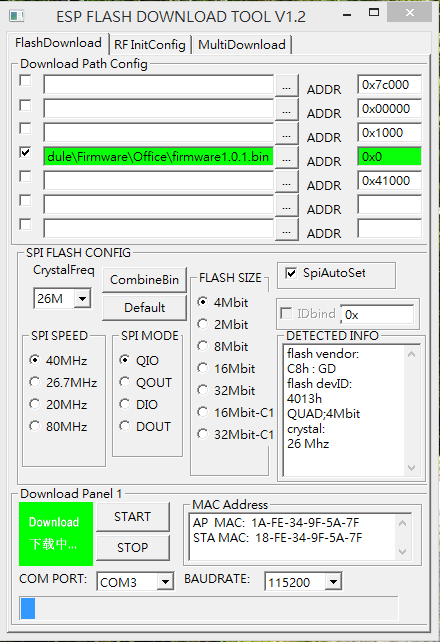Browse file for the 0x41000 address row

287,181
